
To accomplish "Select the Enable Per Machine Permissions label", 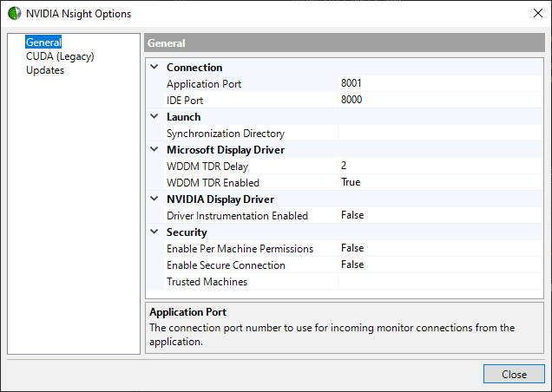I will pyautogui.click(x=240, y=248).
